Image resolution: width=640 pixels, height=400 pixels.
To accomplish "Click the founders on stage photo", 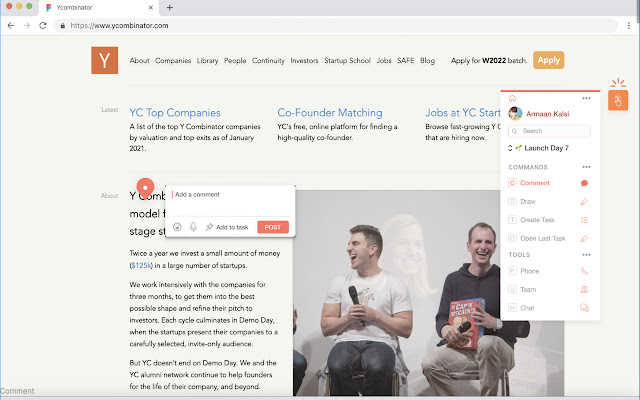I will point(429,293).
